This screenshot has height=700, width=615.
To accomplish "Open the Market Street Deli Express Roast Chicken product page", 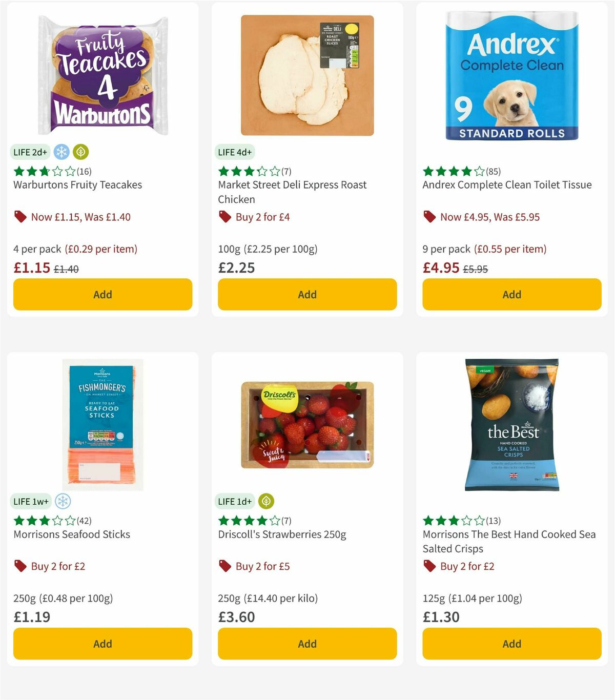I will click(x=293, y=192).
